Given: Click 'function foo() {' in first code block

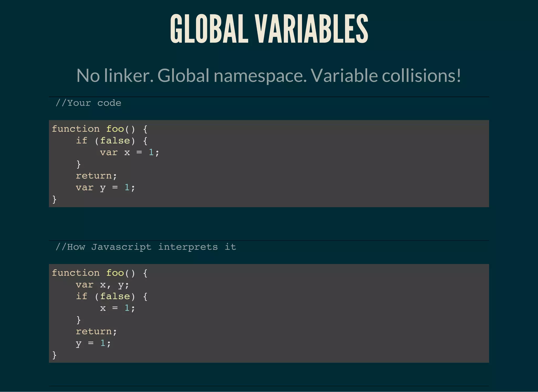Looking at the screenshot, I should [x=100, y=129].
